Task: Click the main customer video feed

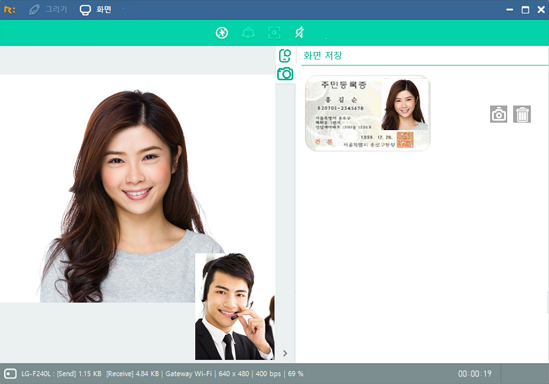Action: click(137, 188)
